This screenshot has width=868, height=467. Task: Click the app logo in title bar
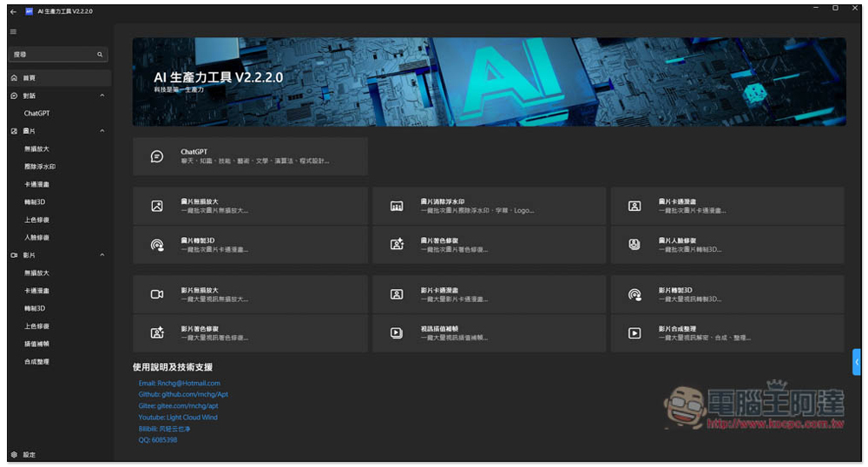point(30,11)
